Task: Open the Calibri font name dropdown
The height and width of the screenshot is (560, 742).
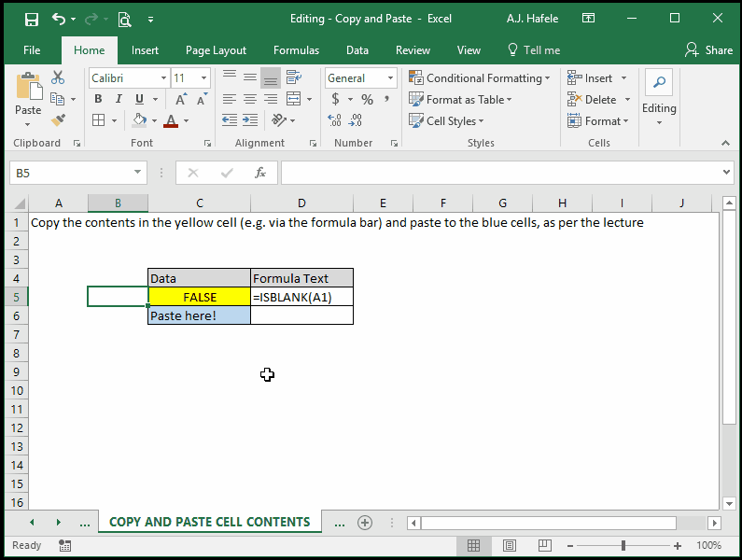Action: 163,78
